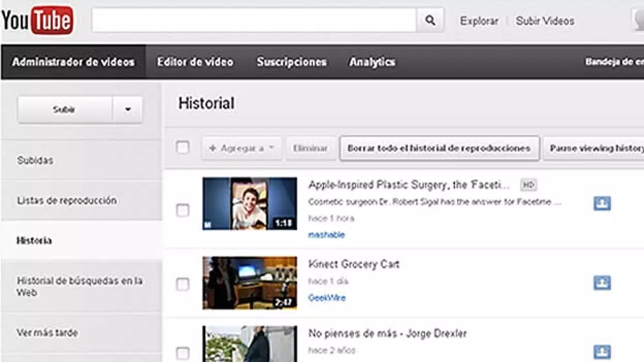The width and height of the screenshot is (644, 362).
Task: Click the HD badge on the first video
Action: 529,185
